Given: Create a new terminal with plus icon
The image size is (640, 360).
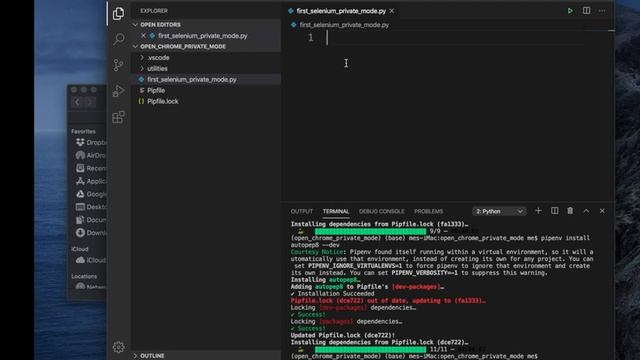Looking at the screenshot, I should tap(538, 211).
